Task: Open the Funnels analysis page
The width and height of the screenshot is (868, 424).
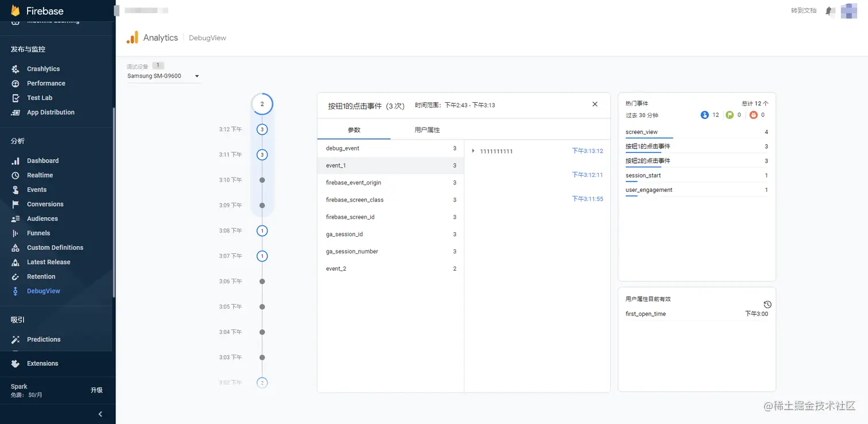Action: coord(37,233)
